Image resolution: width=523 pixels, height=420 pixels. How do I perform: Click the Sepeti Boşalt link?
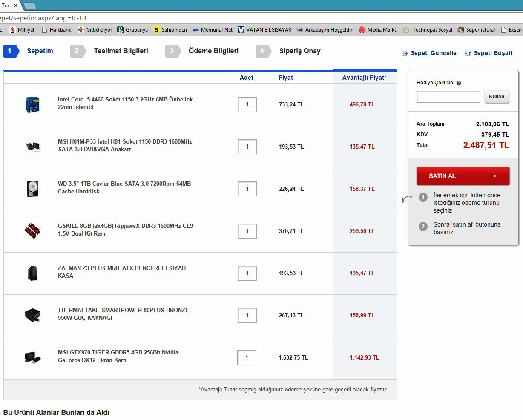pos(489,53)
